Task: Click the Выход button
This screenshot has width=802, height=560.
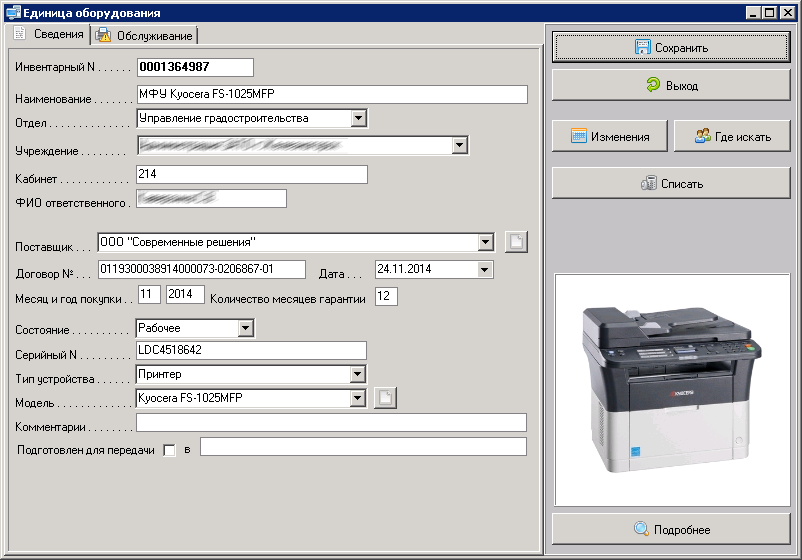Action: point(671,85)
